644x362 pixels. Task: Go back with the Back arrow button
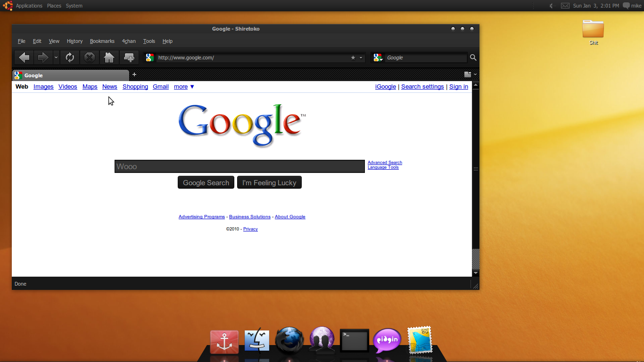pyautogui.click(x=24, y=58)
